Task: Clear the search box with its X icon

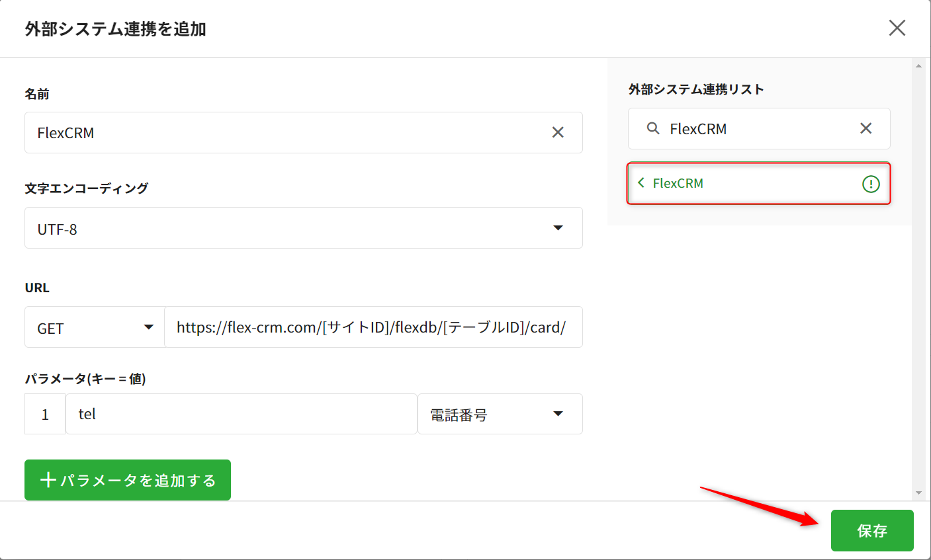Action: 865,128
